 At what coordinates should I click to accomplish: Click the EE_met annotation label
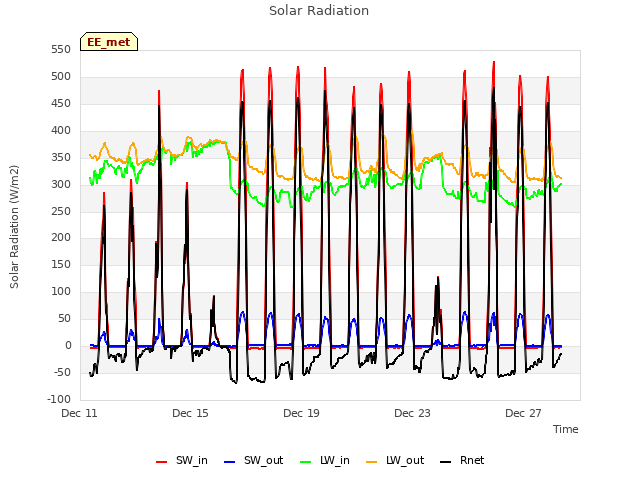pos(109,42)
